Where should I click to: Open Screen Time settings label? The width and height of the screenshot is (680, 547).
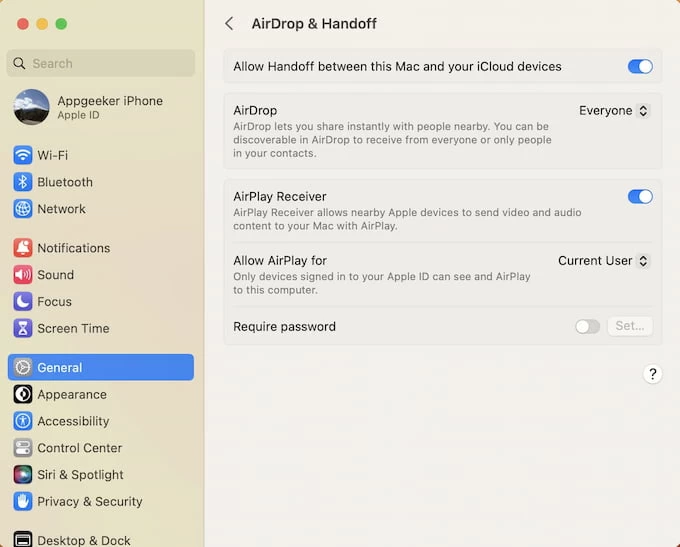pos(73,329)
